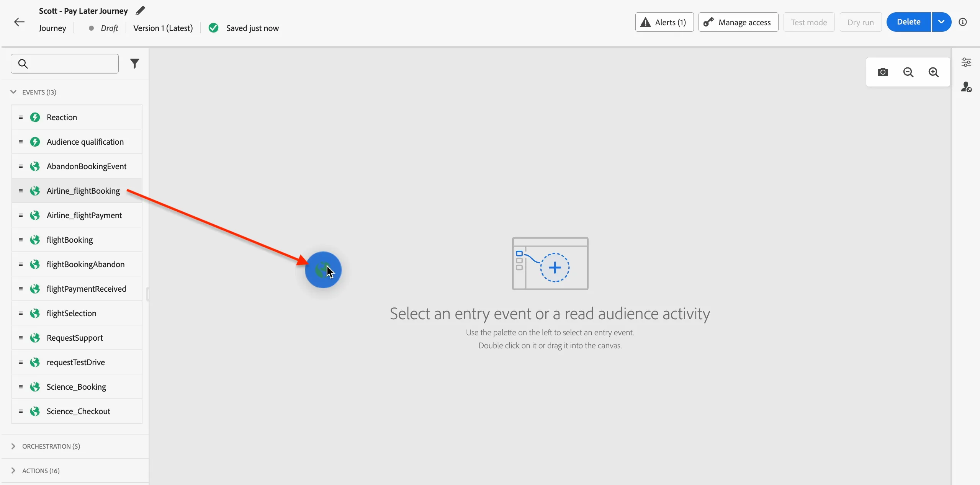This screenshot has height=485, width=980.
Task: Click Version 1 (Latest) label
Action: pos(163,28)
